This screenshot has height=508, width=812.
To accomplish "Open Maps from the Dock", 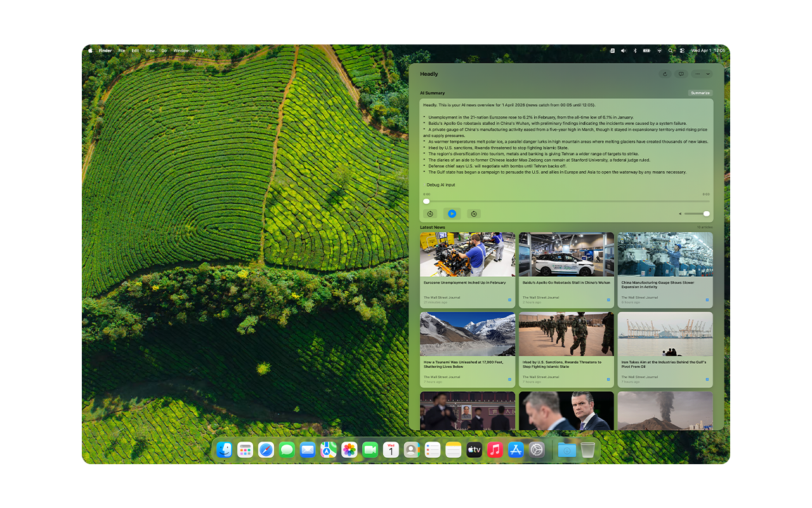I will 329,450.
